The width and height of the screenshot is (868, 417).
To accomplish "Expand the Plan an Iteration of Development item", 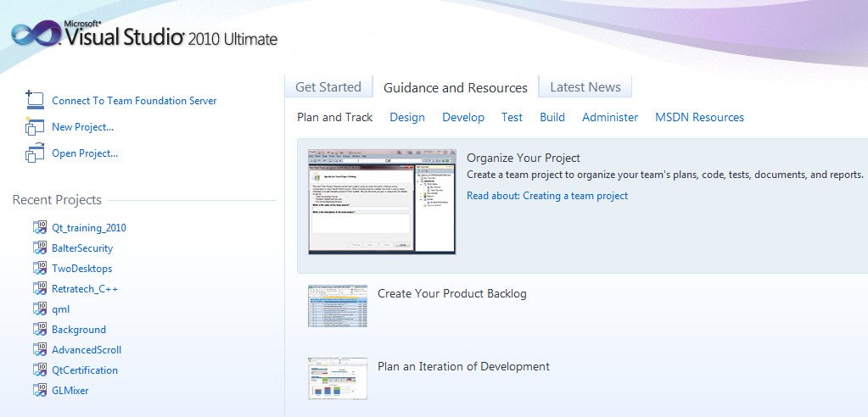I will pos(463,367).
